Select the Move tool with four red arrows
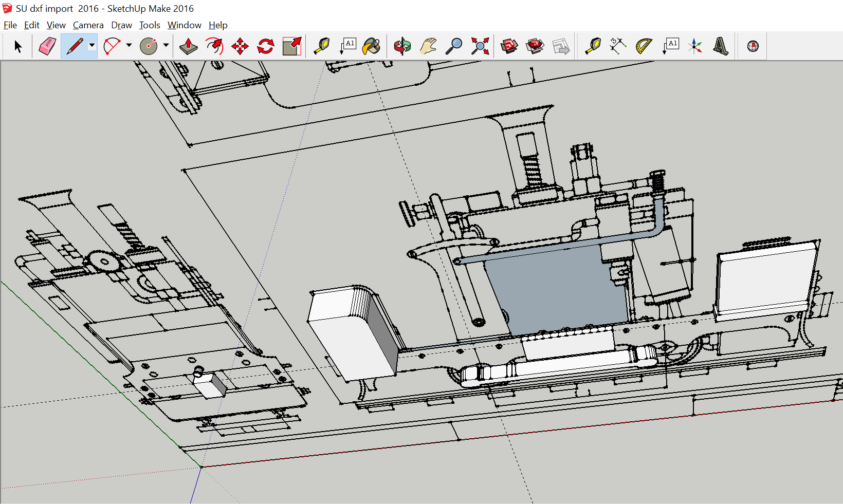The height and width of the screenshot is (504, 843). click(x=240, y=46)
